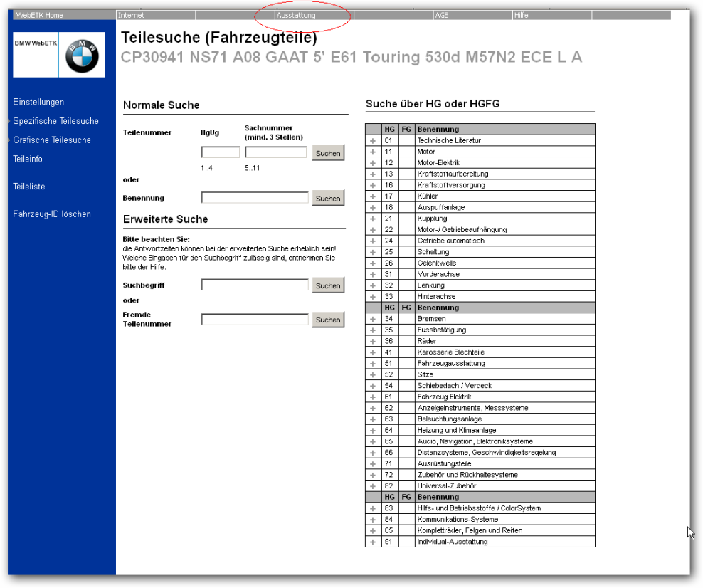Expand HG 25 Schaltung group
This screenshot has height=588, width=703.
coord(373,253)
